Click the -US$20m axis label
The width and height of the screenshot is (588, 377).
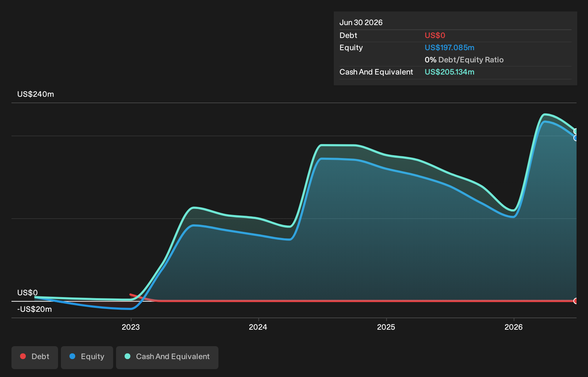[x=34, y=309]
